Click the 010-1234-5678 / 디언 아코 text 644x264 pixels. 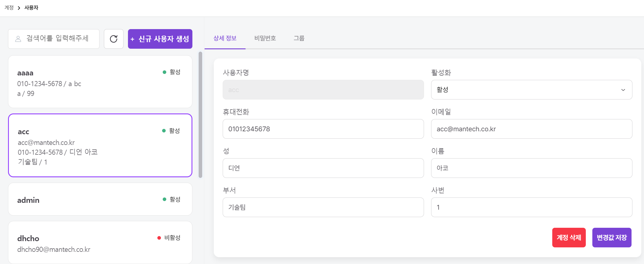(x=58, y=152)
